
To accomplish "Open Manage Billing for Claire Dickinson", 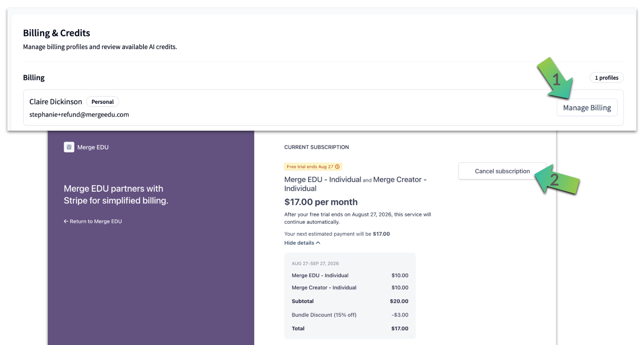I will pos(587,108).
